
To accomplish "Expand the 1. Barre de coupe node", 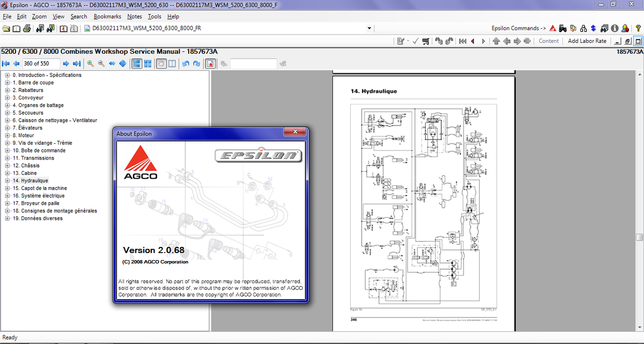I will tap(8, 82).
